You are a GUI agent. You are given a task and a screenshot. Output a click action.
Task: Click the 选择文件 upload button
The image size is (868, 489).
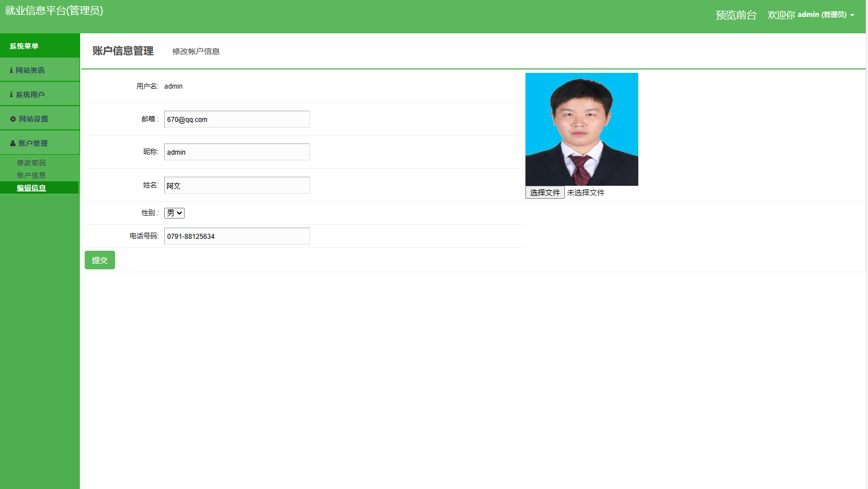(545, 193)
